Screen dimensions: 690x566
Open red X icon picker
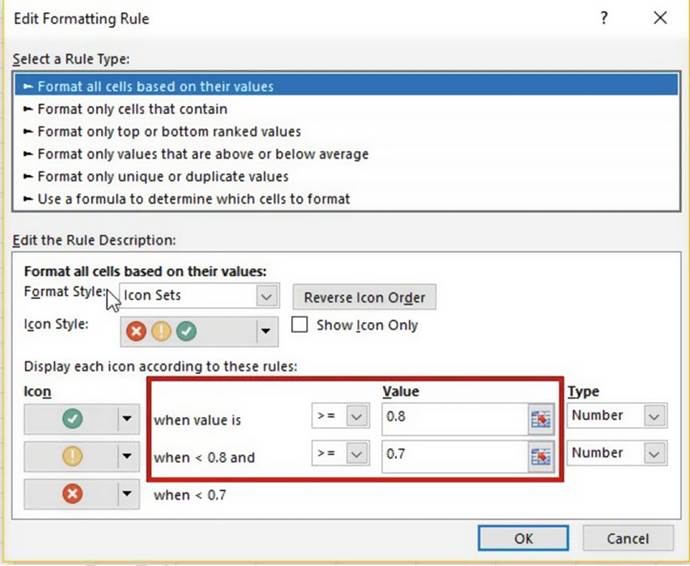[x=127, y=493]
